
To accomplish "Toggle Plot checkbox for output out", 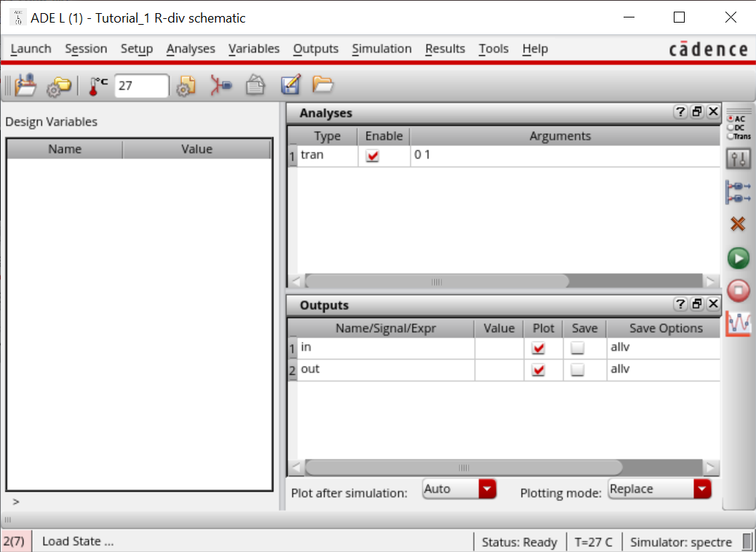I will [538, 370].
